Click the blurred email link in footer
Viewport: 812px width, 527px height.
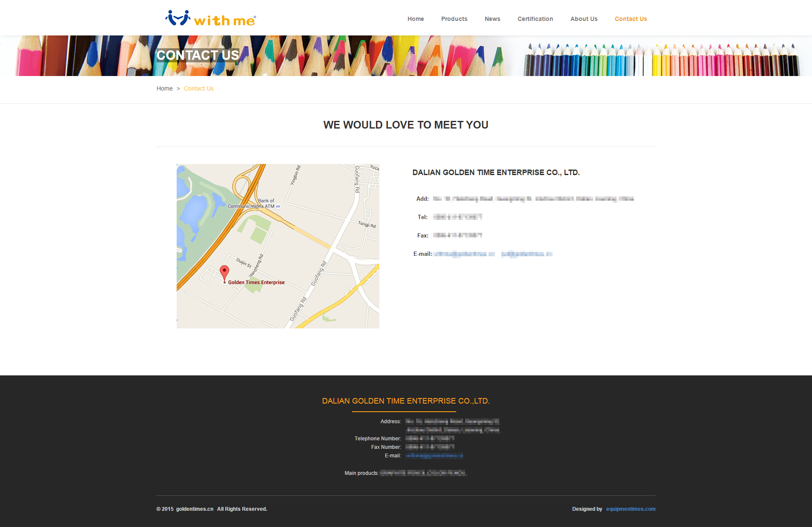click(434, 456)
